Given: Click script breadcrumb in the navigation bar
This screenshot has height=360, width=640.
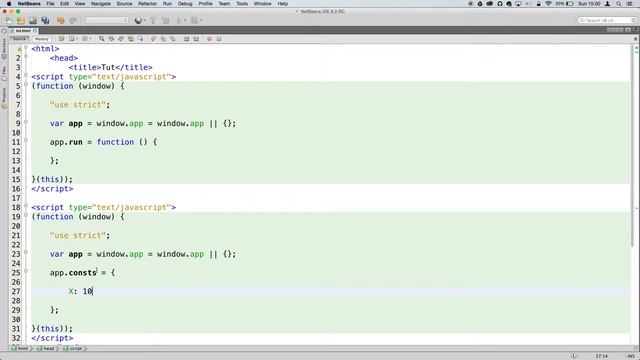Looking at the screenshot, I should pyautogui.click(x=73, y=349).
